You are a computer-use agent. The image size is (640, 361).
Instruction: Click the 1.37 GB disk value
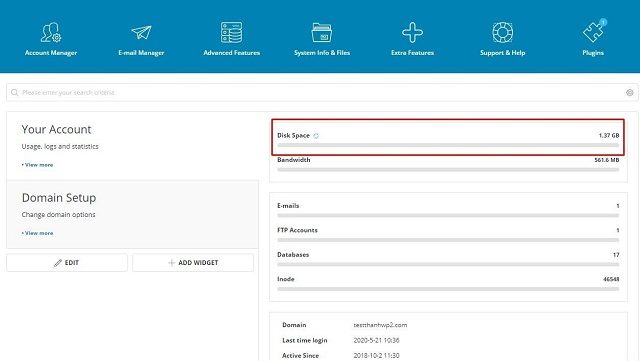point(609,135)
